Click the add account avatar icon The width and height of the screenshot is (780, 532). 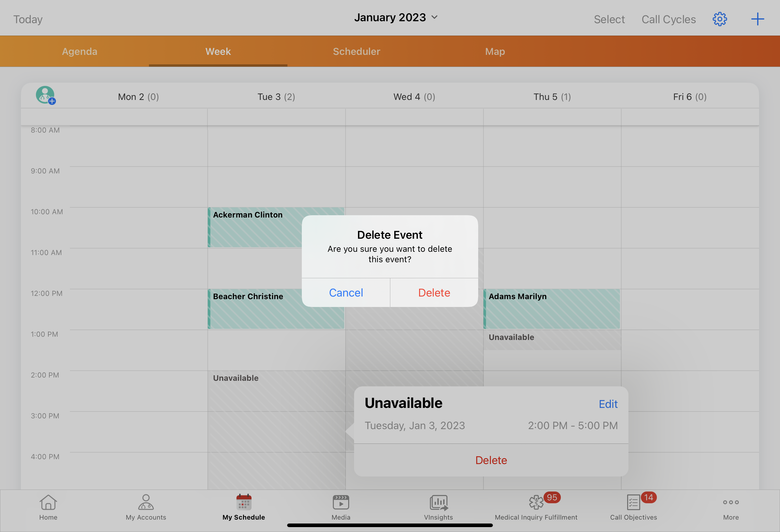46,95
